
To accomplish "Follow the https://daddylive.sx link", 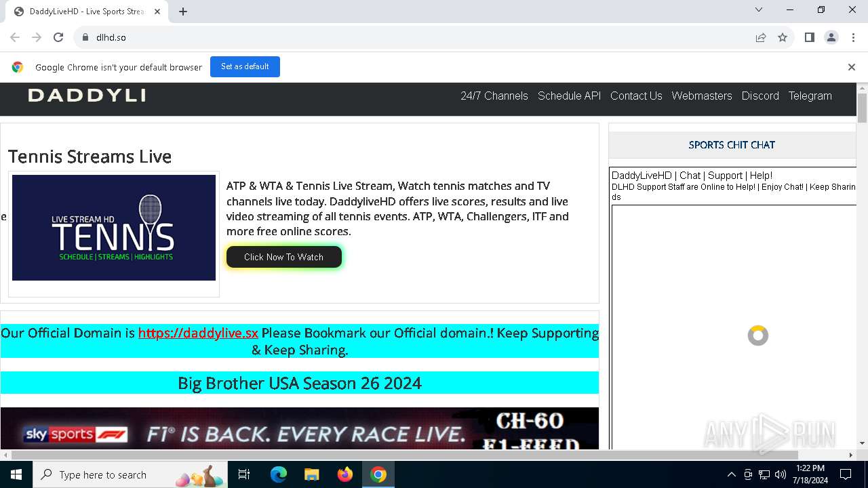I will click(198, 333).
